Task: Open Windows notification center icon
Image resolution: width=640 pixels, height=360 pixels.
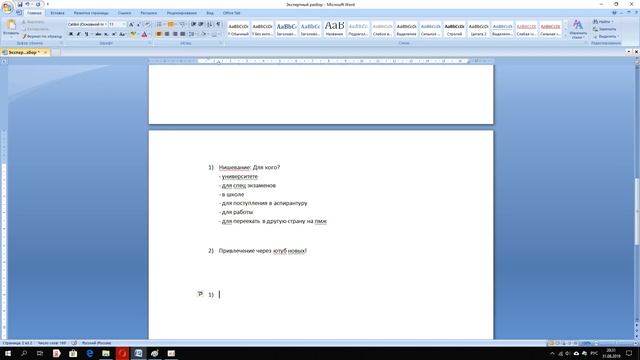Action: pyautogui.click(x=629, y=353)
